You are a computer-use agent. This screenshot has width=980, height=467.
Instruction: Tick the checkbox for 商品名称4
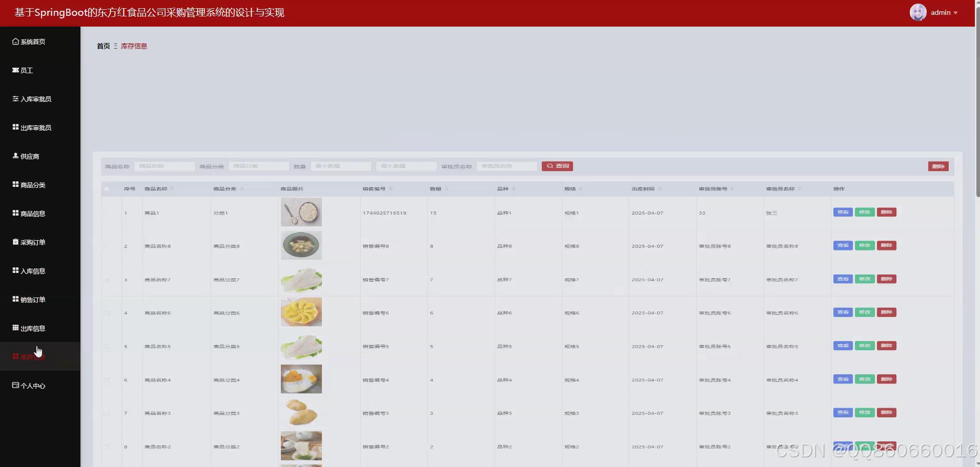(x=107, y=380)
